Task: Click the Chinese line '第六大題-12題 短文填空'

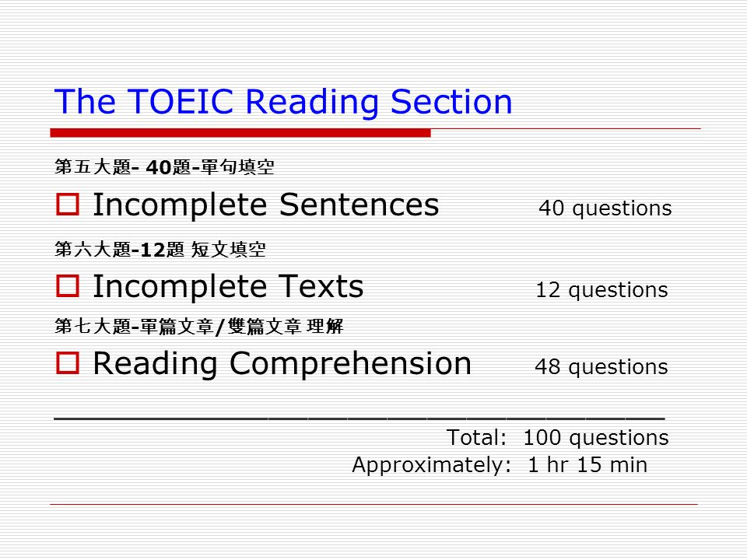Action: (160, 249)
